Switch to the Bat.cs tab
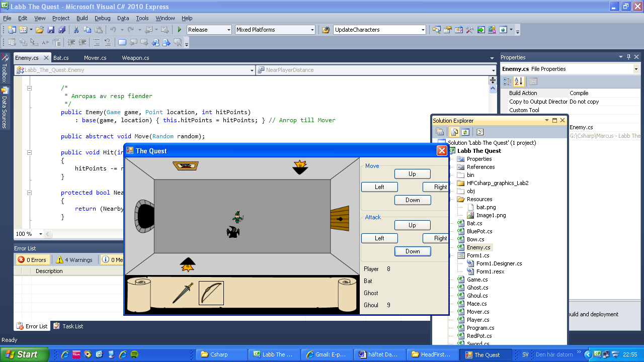 [61, 58]
